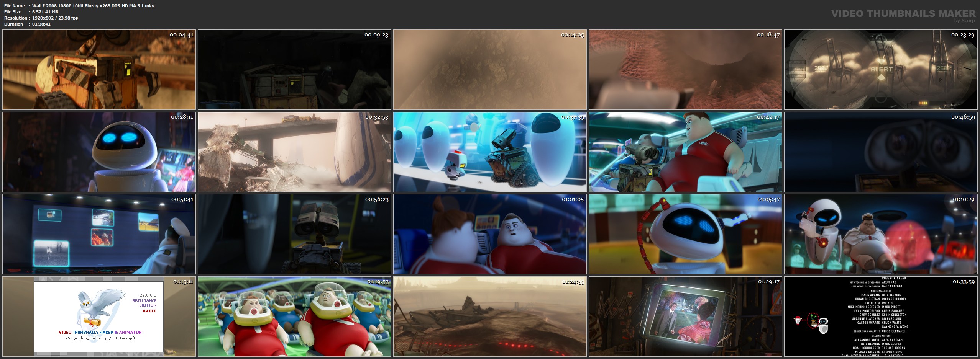Select the dark thumbnail at 00:09:23

click(294, 70)
